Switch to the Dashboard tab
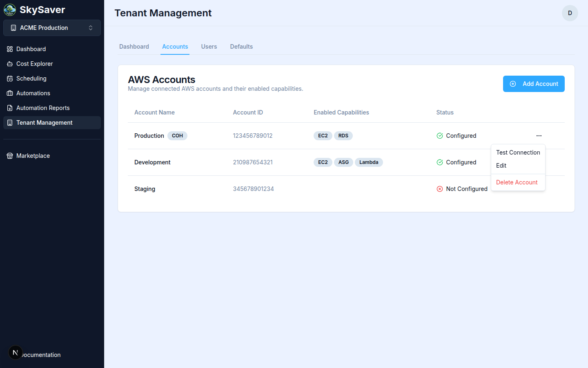The image size is (588, 368). (134, 47)
